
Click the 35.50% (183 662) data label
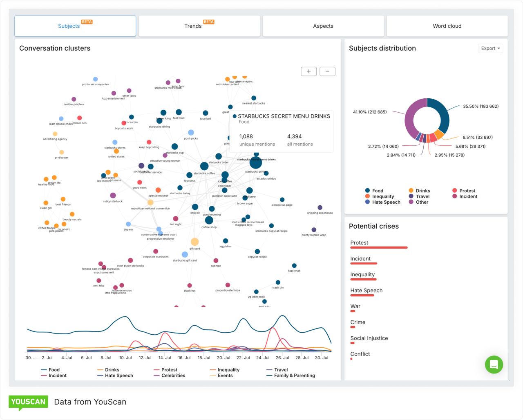click(481, 106)
